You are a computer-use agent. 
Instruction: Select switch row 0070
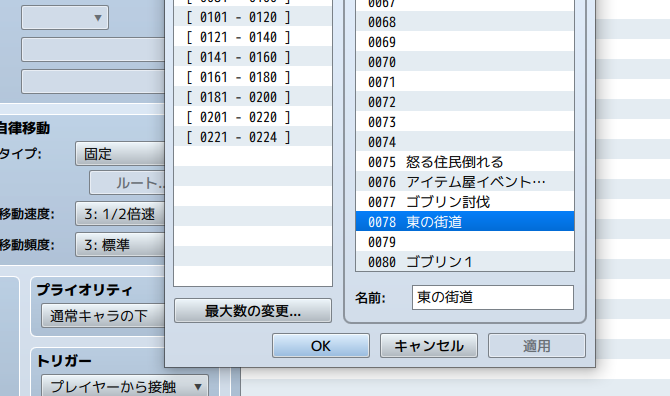[464, 62]
